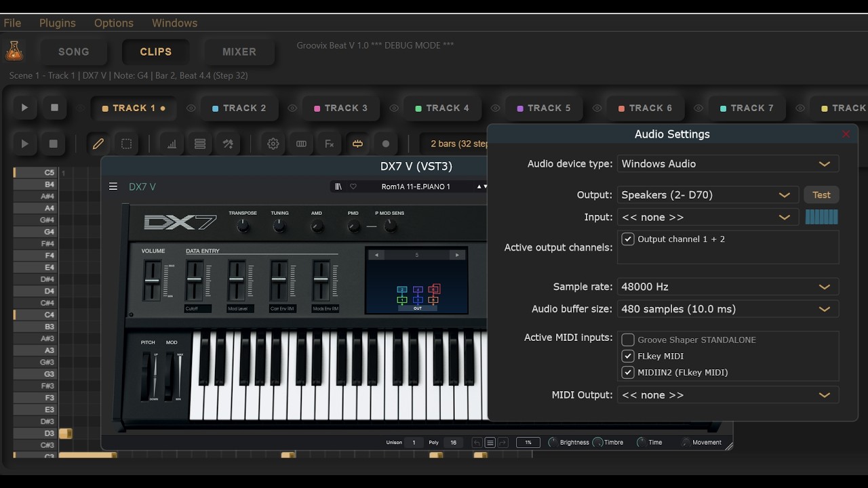Viewport: 868px width, 488px height.
Task: Open the Audio buffer size dropdown
Action: [x=728, y=309]
